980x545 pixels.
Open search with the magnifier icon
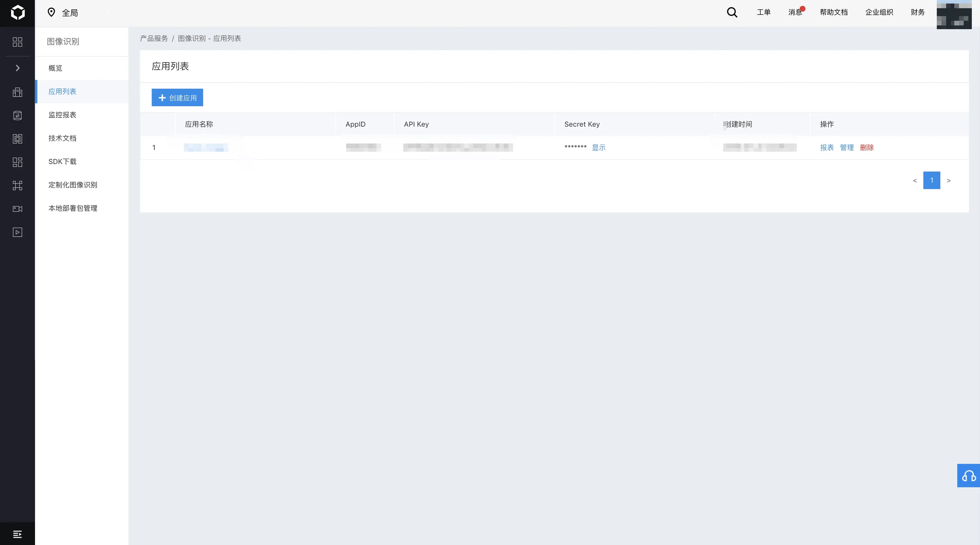pos(732,13)
